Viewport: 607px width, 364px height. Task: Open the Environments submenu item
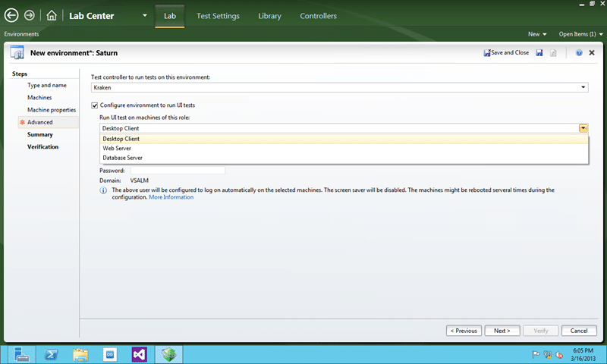pos(21,34)
